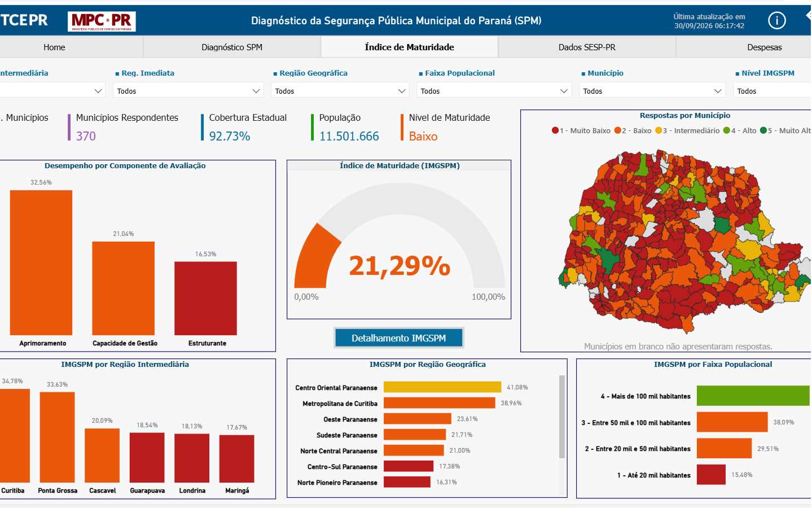Click the '4 - Mais de 100 mil habitantes' bar
The width and height of the screenshot is (812, 508).
(x=753, y=396)
